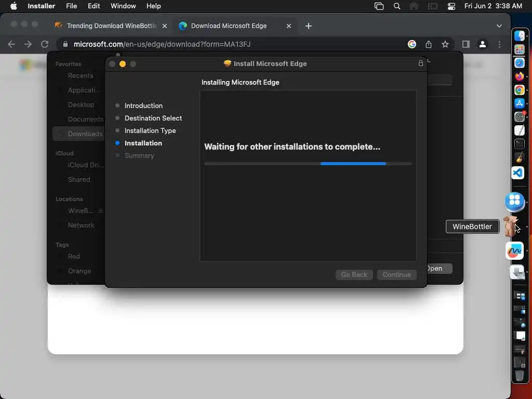This screenshot has height=399, width=532.
Task: Select the Orange tag in the sidebar
Action: coord(79,271)
